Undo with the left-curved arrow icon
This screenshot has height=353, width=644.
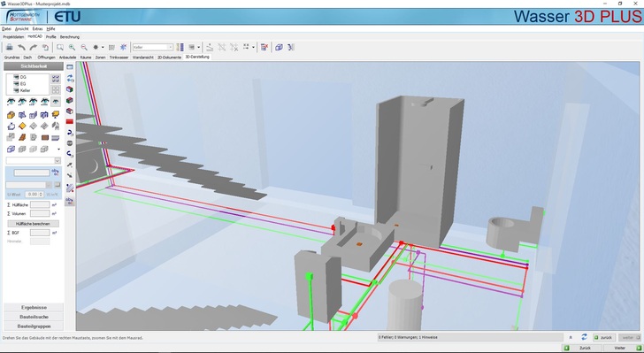point(21,47)
